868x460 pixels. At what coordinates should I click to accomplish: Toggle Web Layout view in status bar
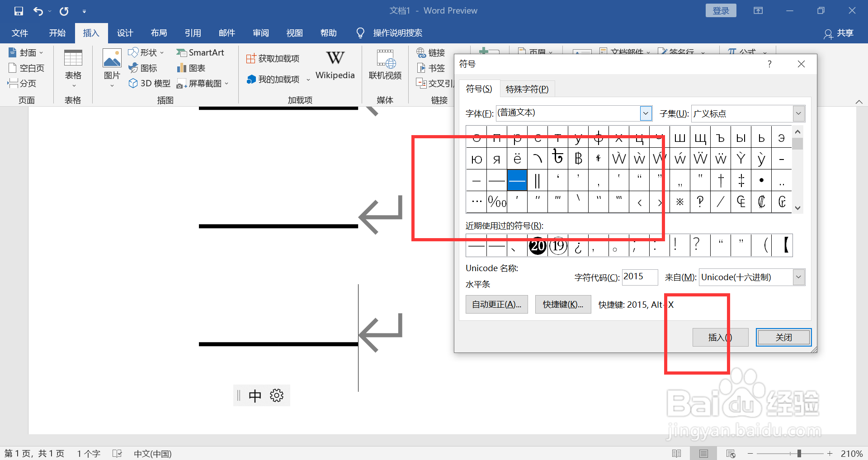point(731,453)
